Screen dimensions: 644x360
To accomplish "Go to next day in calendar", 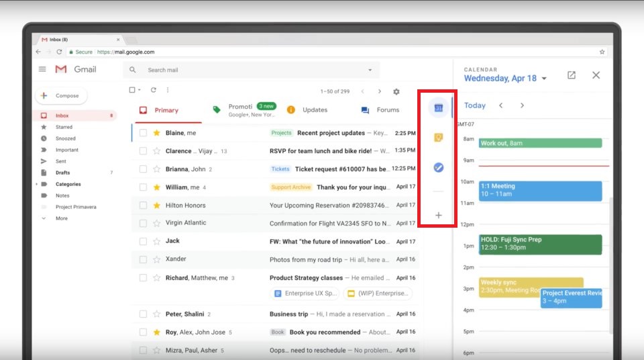I will pyautogui.click(x=522, y=105).
